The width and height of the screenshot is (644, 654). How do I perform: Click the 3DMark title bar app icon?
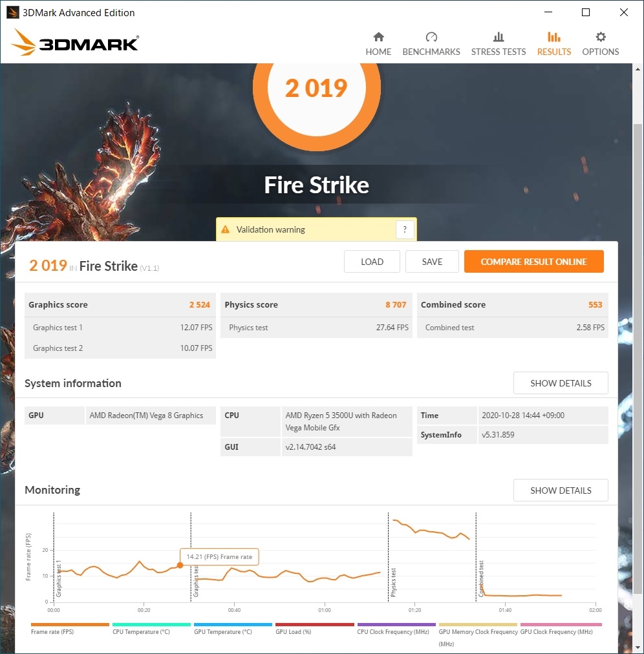pos(12,12)
